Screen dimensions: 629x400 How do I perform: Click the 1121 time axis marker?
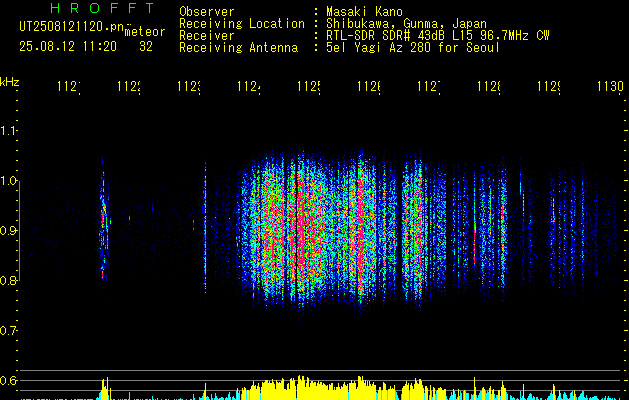click(x=69, y=86)
